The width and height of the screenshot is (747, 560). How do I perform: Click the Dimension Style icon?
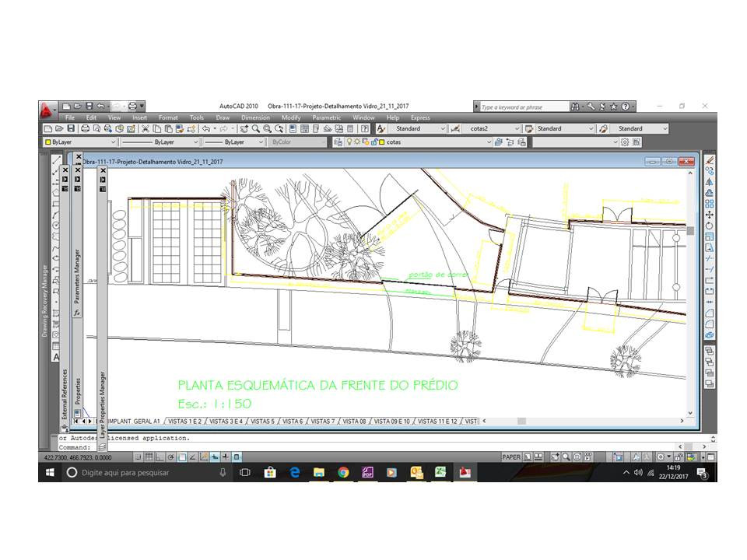click(455, 128)
